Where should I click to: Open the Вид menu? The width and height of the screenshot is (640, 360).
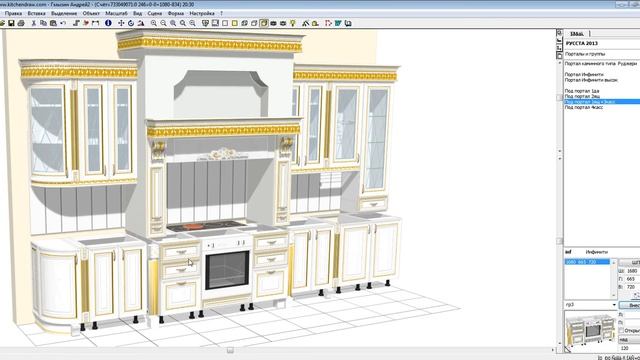pos(138,13)
